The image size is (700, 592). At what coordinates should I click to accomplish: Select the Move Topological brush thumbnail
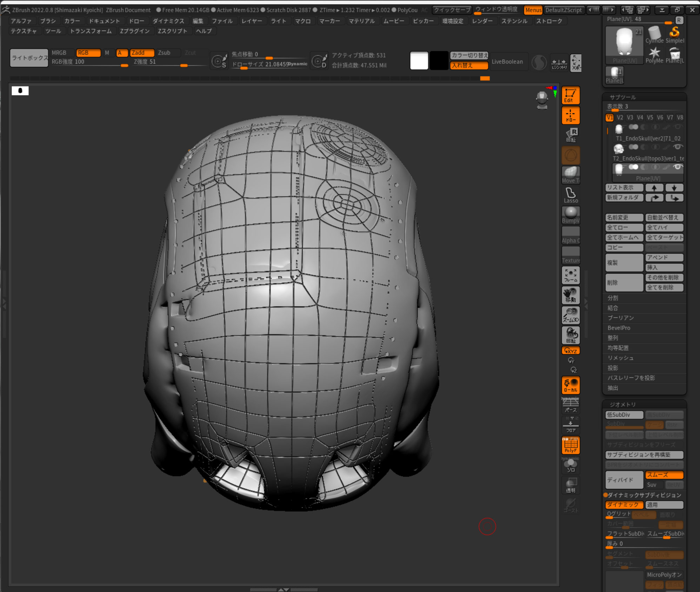click(571, 175)
